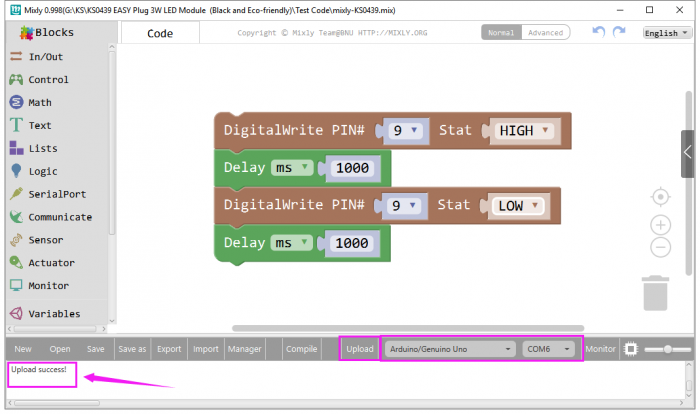The width and height of the screenshot is (700, 414).
Task: Click the redo arrow icon
Action: (620, 32)
